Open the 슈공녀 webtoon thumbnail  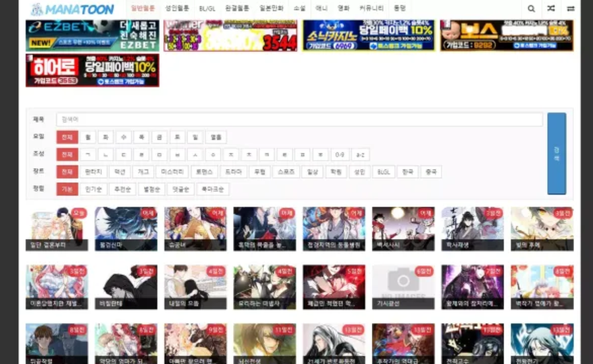coord(195,228)
